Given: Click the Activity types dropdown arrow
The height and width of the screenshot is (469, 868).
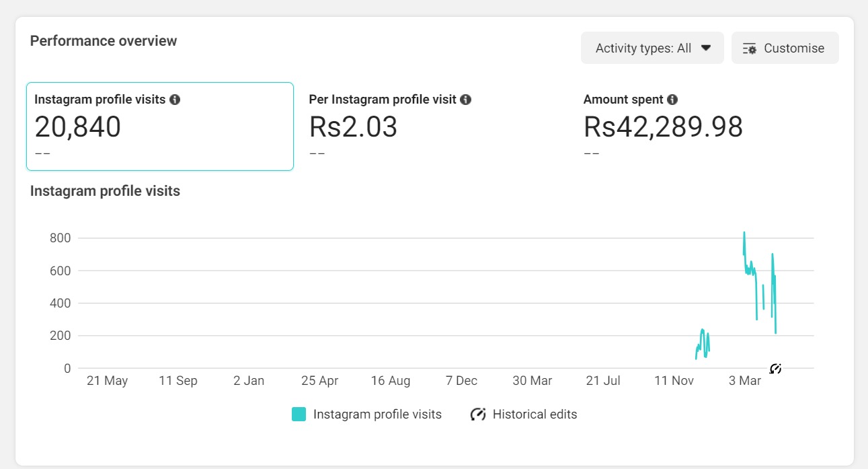Looking at the screenshot, I should 706,48.
